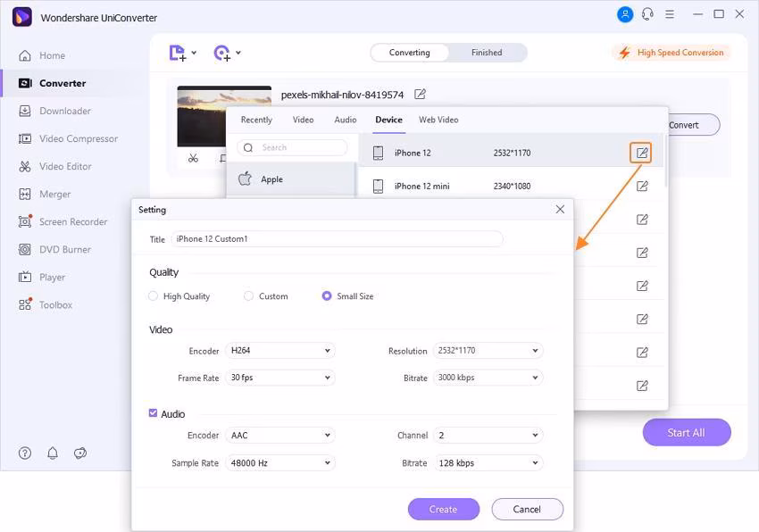Click the Create button
This screenshot has height=532, width=759.
point(444,510)
